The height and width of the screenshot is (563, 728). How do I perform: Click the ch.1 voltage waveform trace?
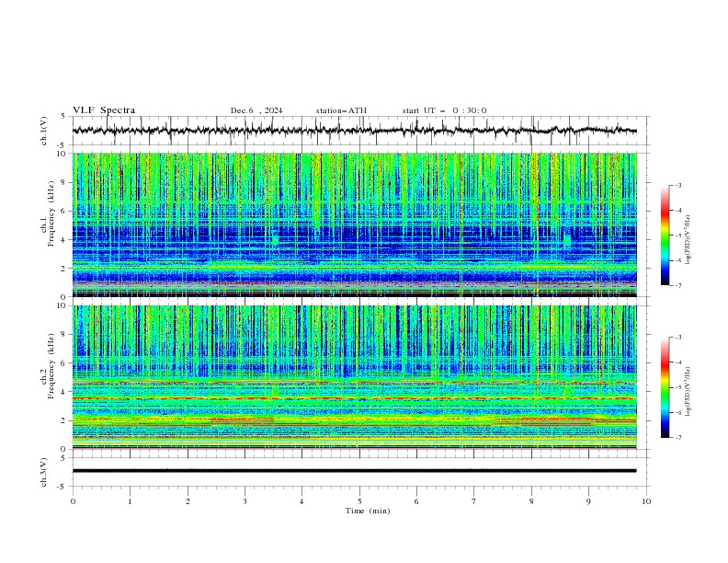[354, 131]
